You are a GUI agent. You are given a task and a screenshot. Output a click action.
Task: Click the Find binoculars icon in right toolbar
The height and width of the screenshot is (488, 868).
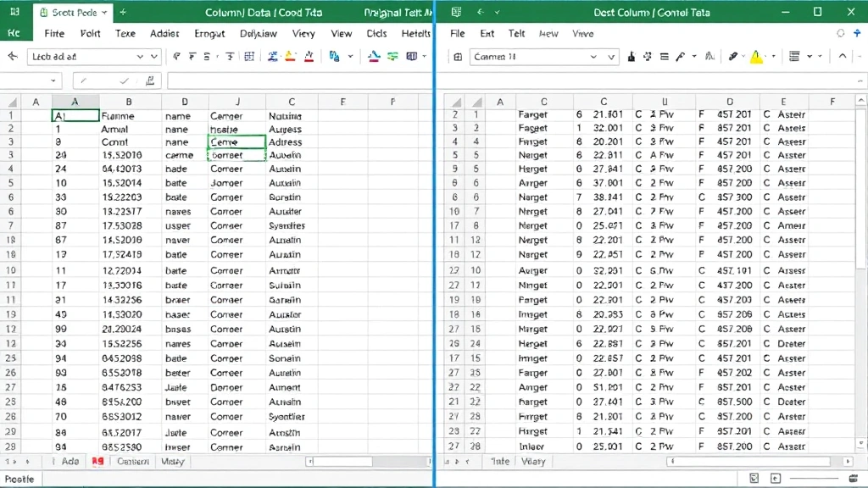point(711,56)
